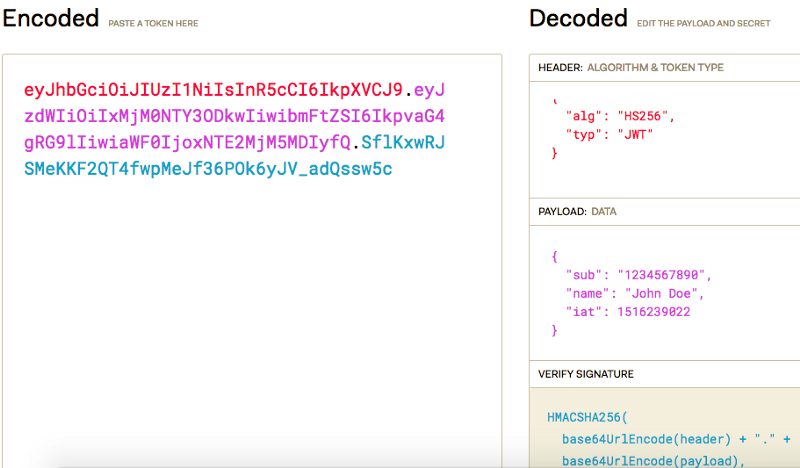Click the closing brace of the payload JSON

click(x=555, y=330)
